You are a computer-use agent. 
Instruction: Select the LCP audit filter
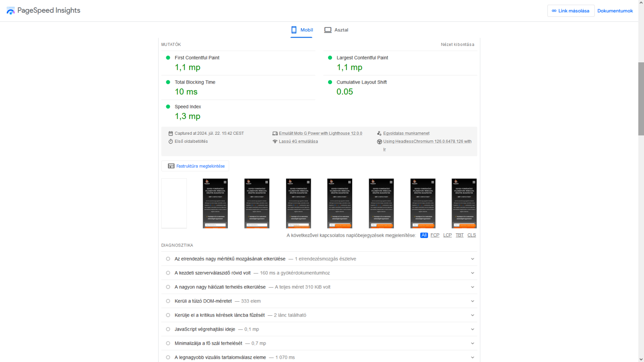pos(448,235)
